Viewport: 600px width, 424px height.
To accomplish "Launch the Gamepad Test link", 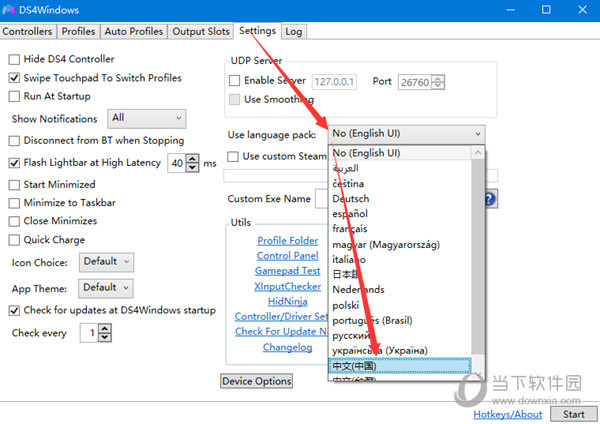I will [x=288, y=271].
